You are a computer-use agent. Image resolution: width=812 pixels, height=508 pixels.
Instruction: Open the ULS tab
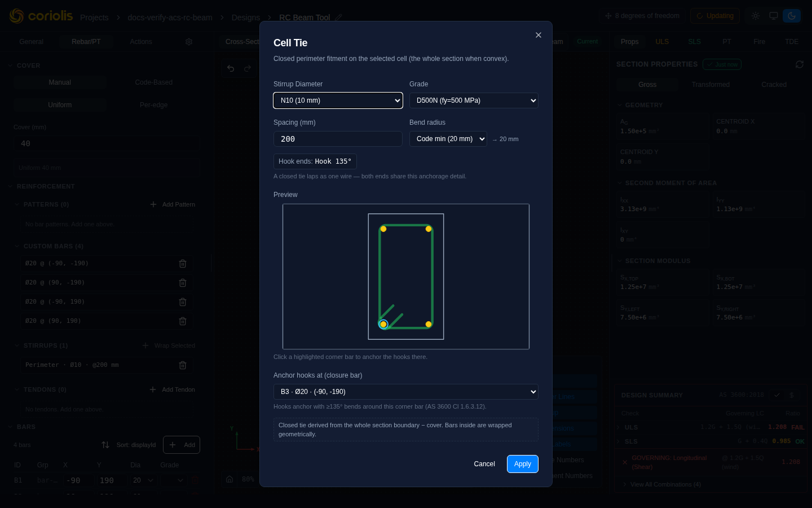[x=662, y=42]
